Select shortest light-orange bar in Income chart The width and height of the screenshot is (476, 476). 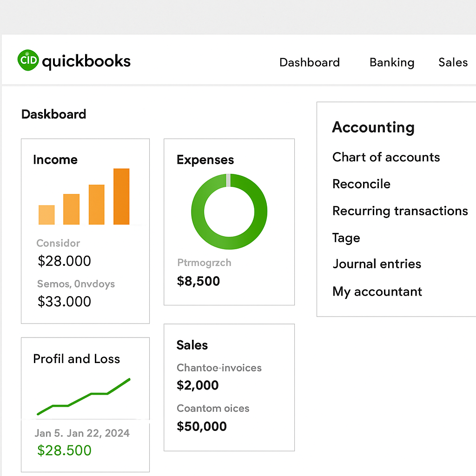pos(46,215)
